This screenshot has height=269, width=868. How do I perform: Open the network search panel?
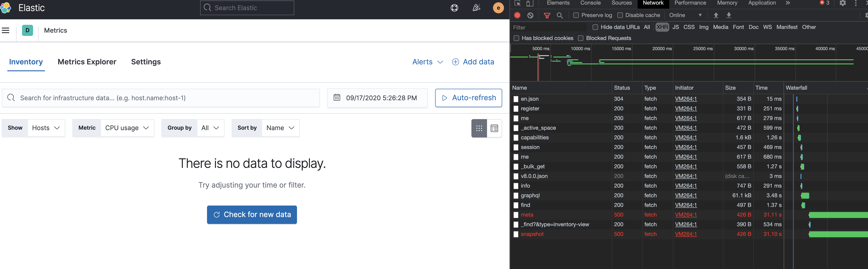[560, 15]
